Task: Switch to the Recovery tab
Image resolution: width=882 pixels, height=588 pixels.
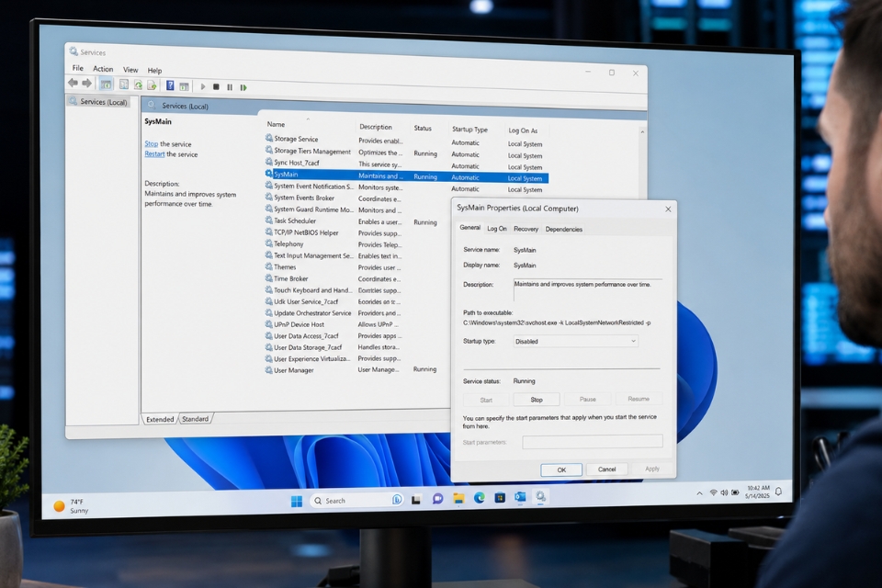Action: tap(526, 229)
